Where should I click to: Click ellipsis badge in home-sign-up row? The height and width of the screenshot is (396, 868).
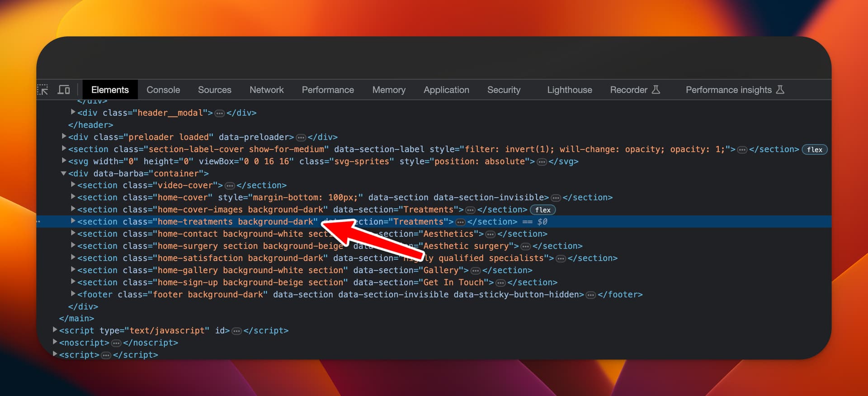tap(500, 283)
